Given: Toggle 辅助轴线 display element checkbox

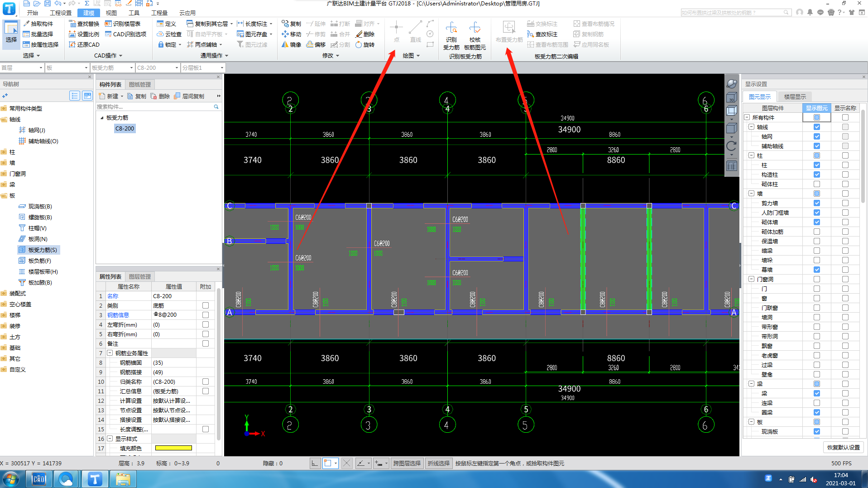Looking at the screenshot, I should tap(817, 146).
